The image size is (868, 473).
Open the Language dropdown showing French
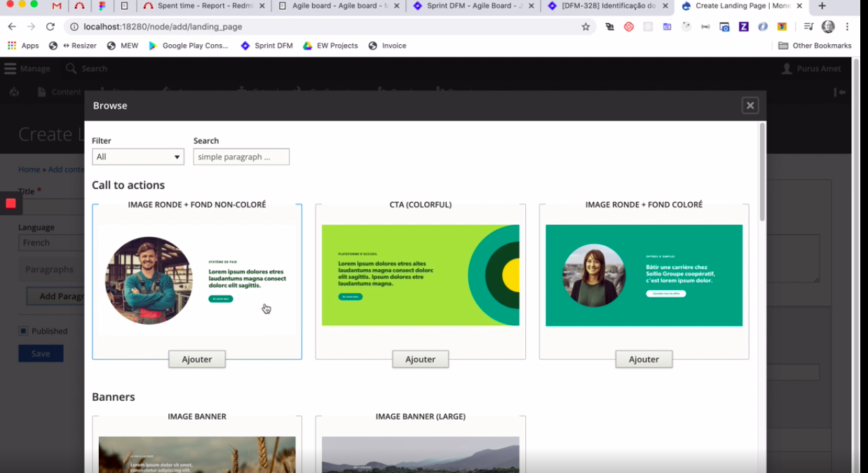(50, 242)
